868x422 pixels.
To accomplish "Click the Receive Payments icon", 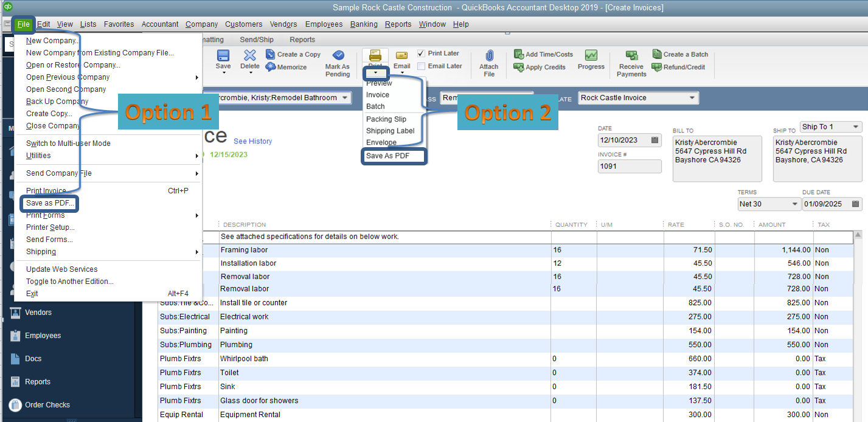I will [x=631, y=56].
